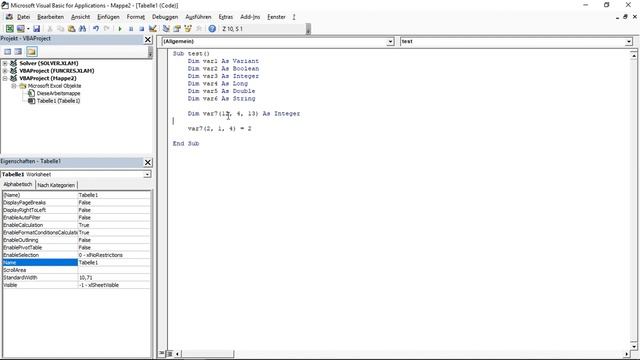
Task: Open the Einfügen menu
Action: [x=108, y=17]
